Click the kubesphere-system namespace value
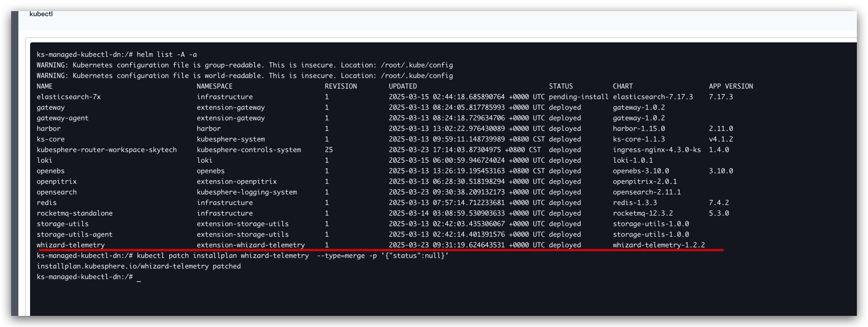 point(231,139)
